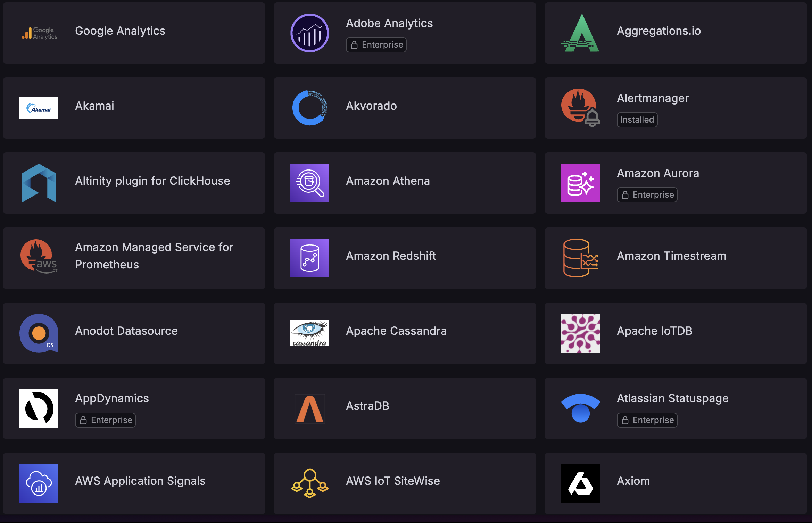Select the 'Amazon Redshift' title text

391,256
